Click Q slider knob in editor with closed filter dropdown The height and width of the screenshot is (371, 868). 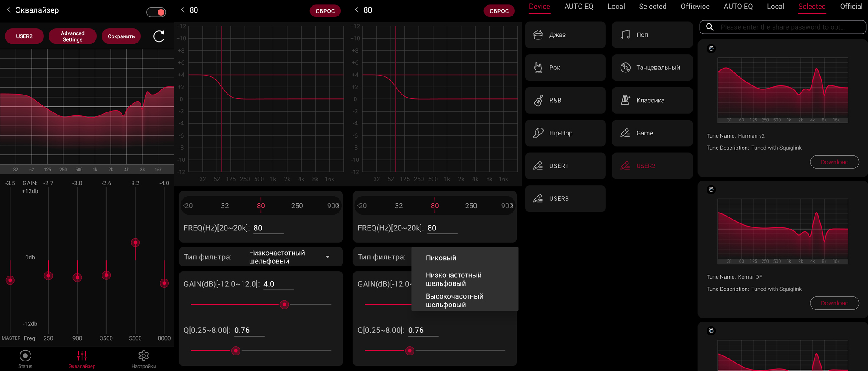[236, 351]
